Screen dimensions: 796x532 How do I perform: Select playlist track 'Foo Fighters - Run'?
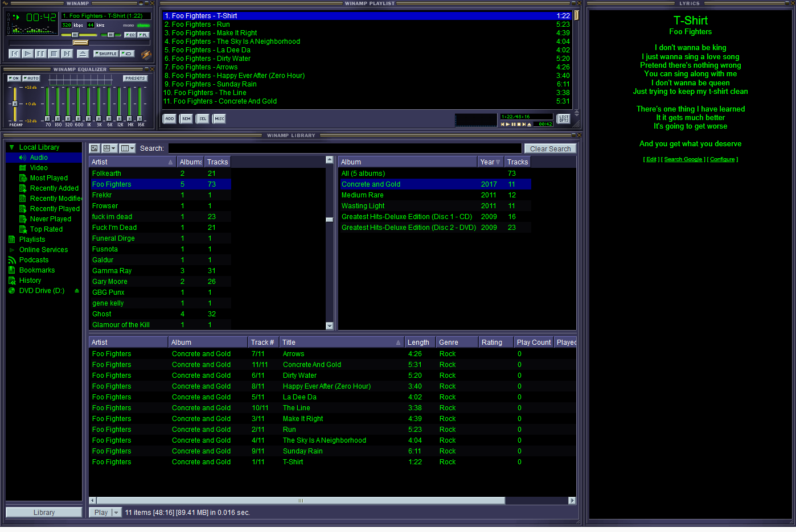(366, 24)
